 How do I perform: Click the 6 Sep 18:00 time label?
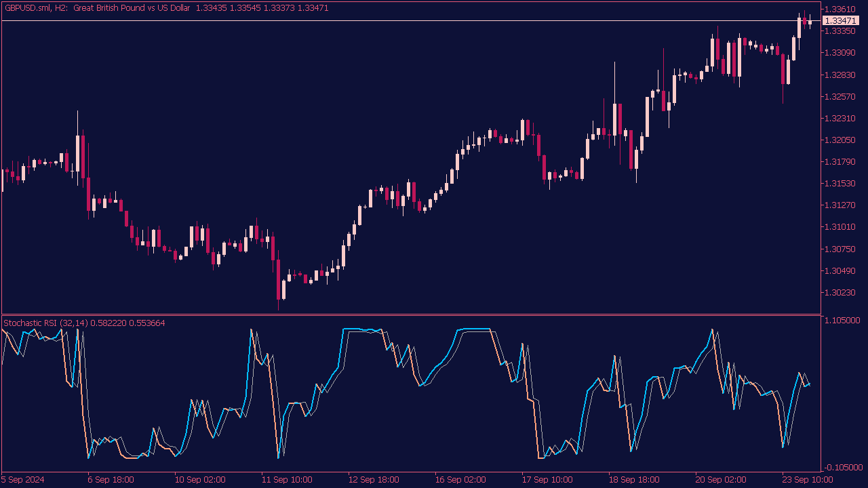111,479
